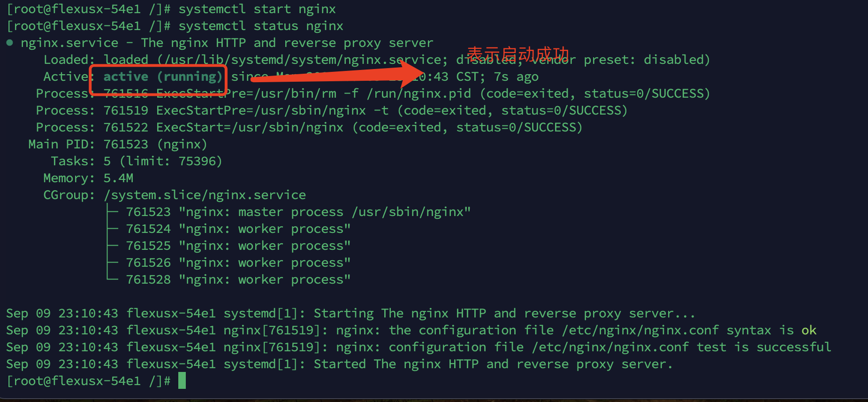Click the Main PID value 761523
The image size is (868, 402).
click(x=126, y=144)
